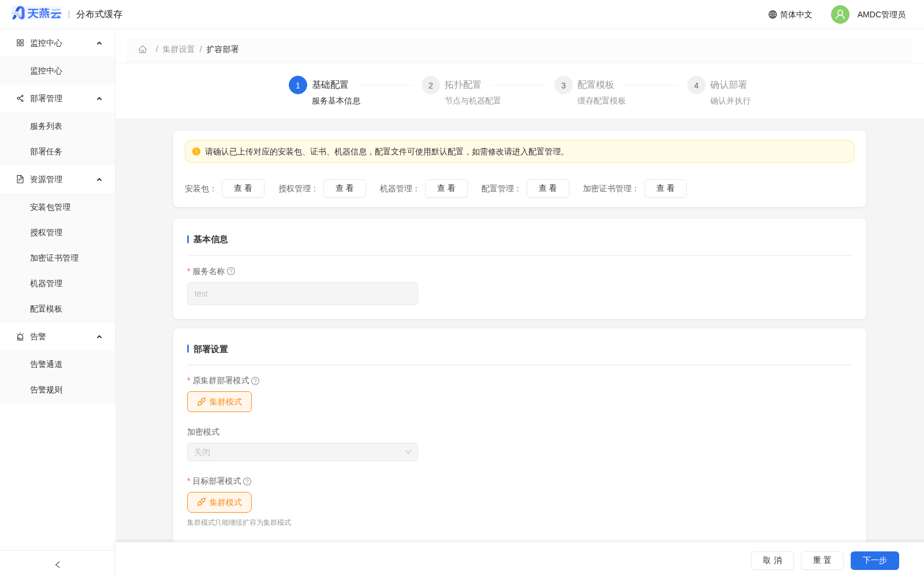
Task: Select 集群模式 under 原集群部署模式
Action: point(219,402)
